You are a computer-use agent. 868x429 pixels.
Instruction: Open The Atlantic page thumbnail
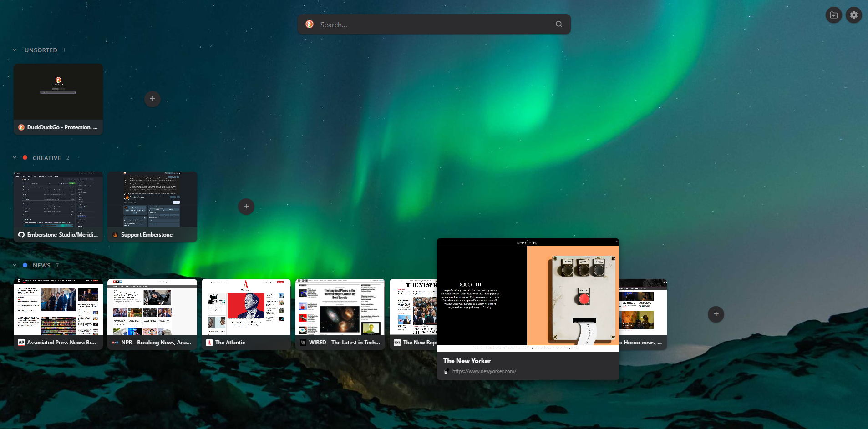point(246,307)
